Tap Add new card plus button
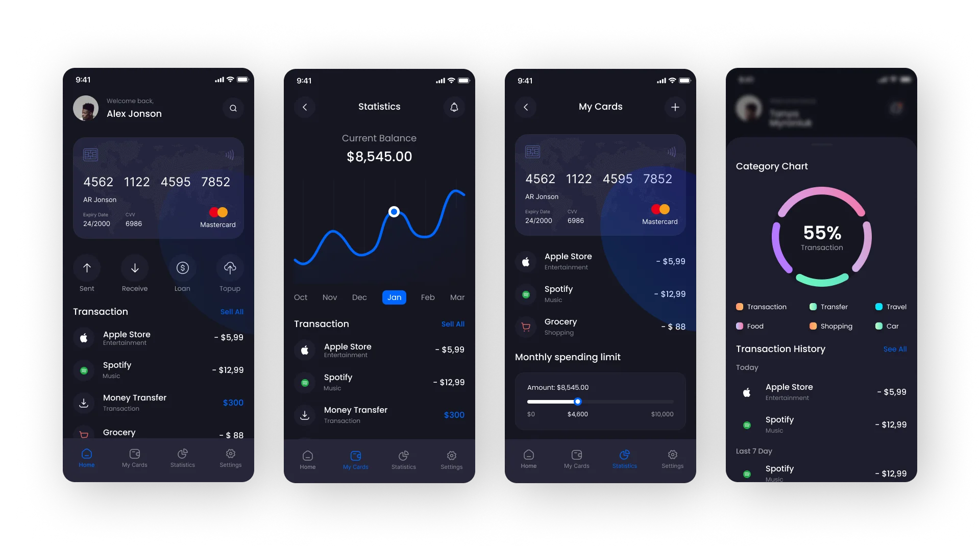The width and height of the screenshot is (980, 551). 675,107
